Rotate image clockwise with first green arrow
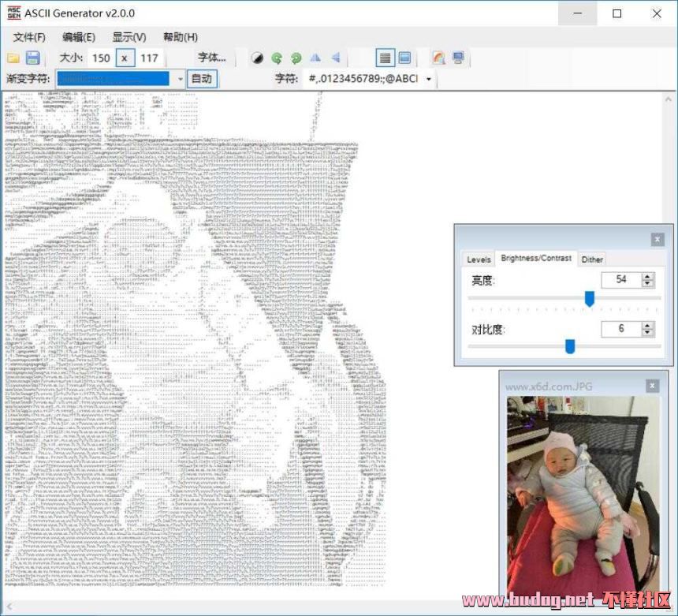 tap(277, 58)
